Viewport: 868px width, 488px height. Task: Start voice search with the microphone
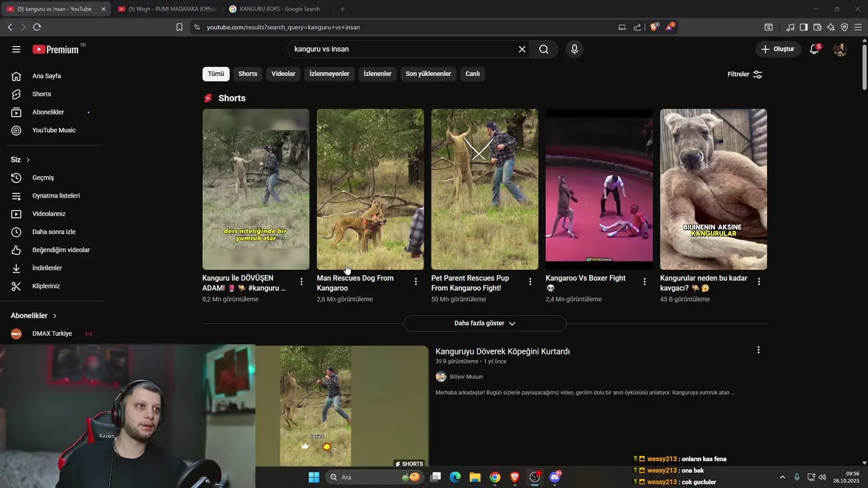coord(574,49)
